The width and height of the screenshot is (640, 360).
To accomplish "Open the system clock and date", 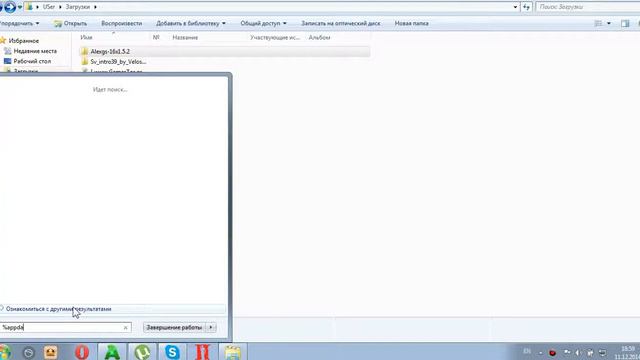I will coord(628,353).
